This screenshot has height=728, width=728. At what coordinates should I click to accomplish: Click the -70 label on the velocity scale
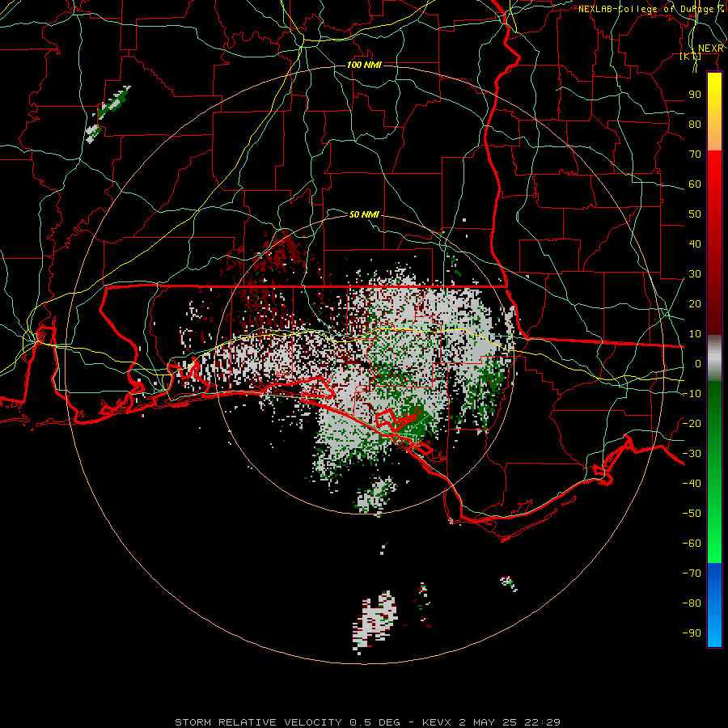(692, 573)
